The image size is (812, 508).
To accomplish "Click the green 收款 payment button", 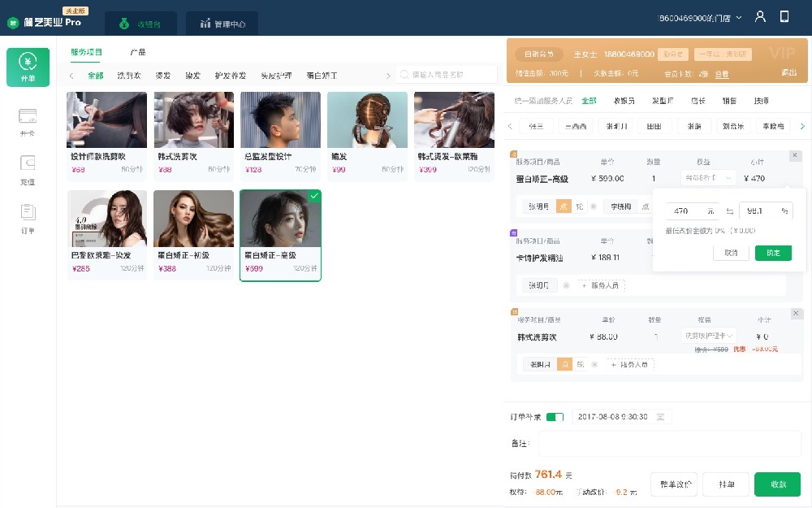I will 777,484.
